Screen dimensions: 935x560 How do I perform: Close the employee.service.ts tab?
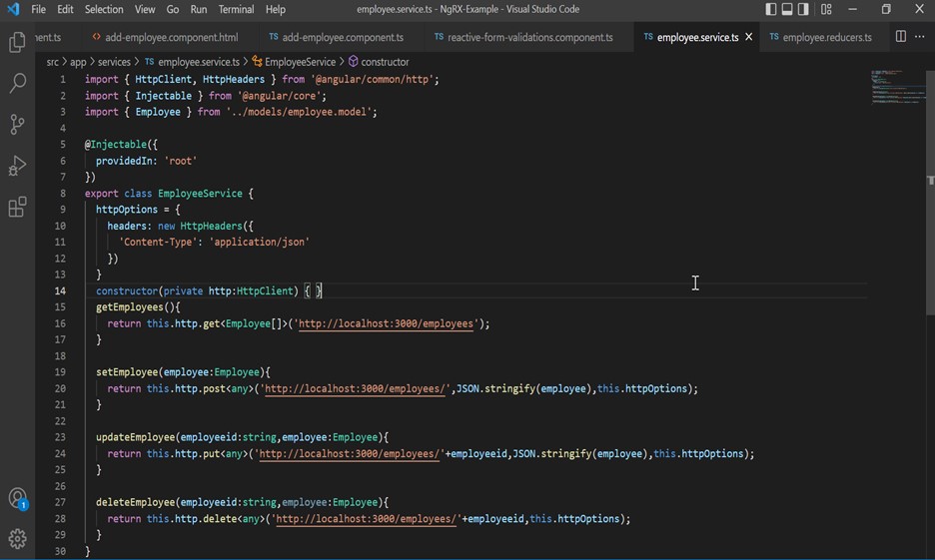click(x=749, y=37)
